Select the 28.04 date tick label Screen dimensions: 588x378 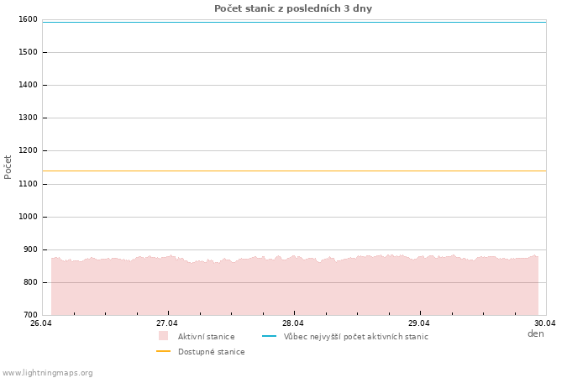[293, 323]
